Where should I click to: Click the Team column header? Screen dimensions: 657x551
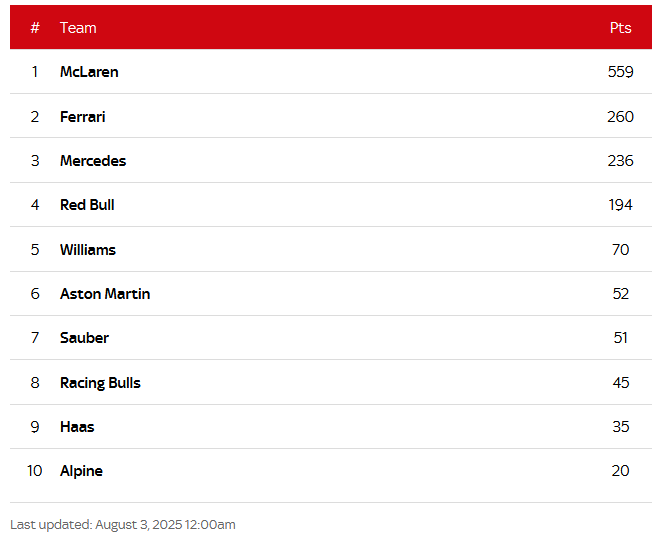78,28
